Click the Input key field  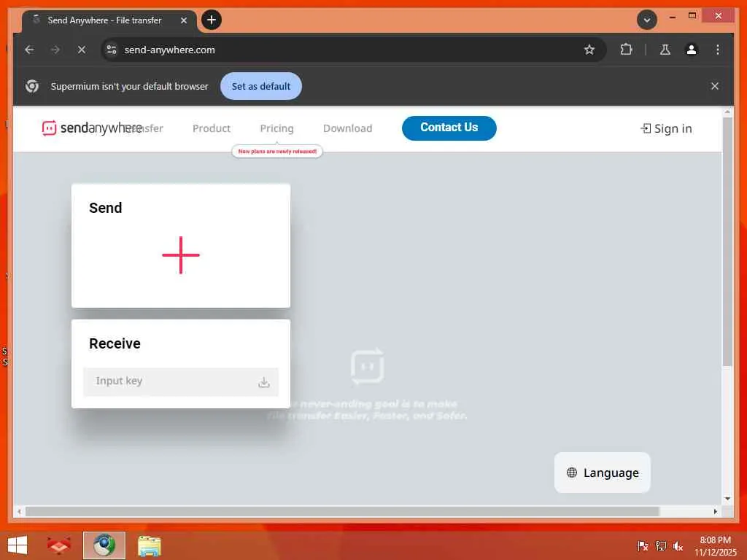(181, 381)
